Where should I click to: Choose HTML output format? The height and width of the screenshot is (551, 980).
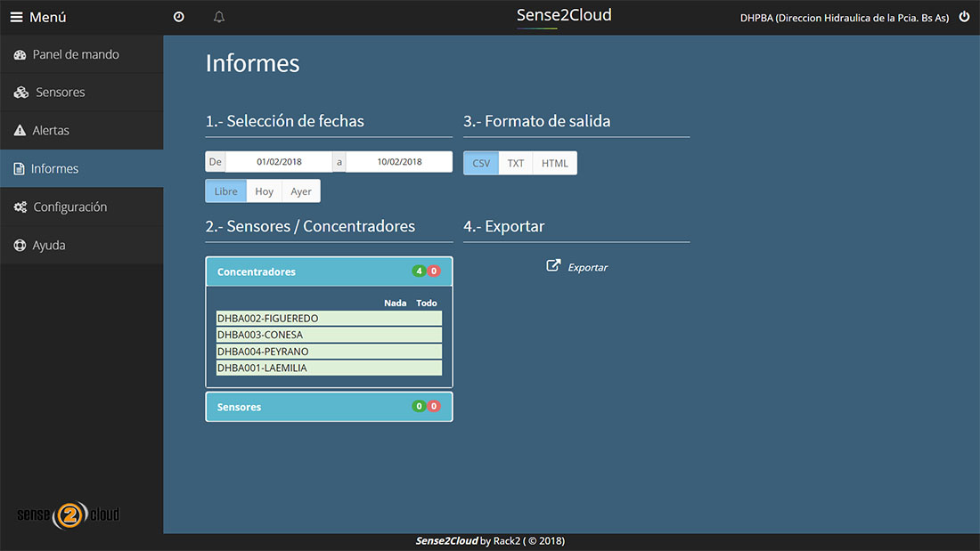tap(554, 163)
